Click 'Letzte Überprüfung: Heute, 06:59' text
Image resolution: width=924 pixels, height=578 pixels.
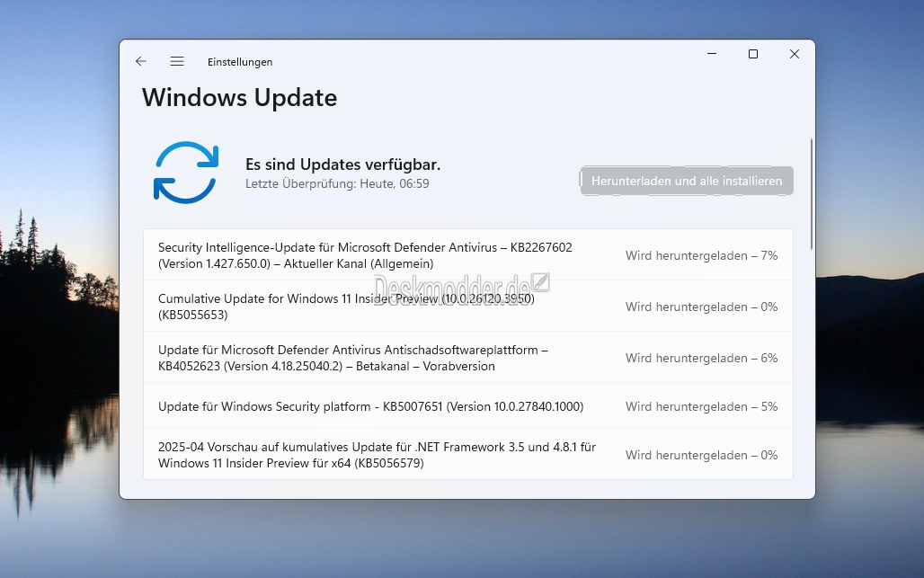point(337,184)
